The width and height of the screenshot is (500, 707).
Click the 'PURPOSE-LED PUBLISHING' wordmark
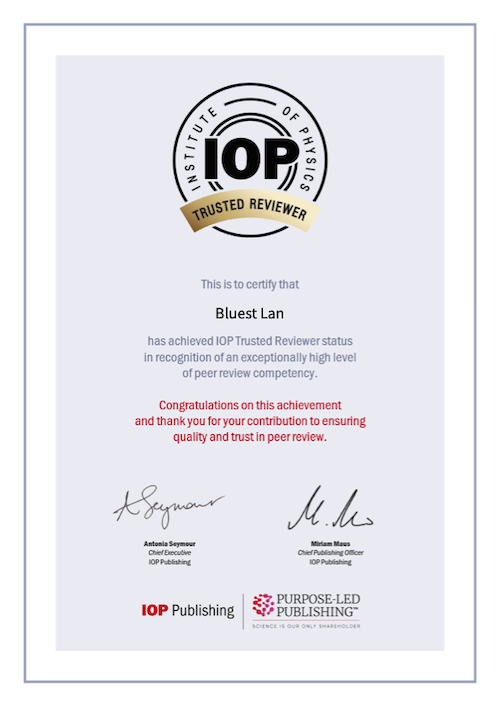[318, 606]
